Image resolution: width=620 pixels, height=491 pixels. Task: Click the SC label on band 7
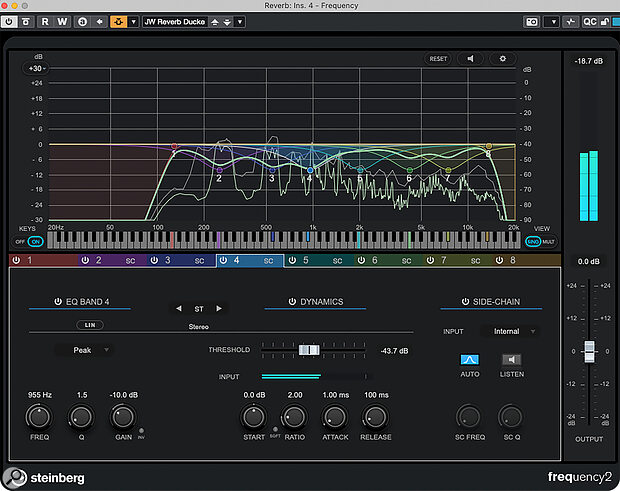(475, 261)
